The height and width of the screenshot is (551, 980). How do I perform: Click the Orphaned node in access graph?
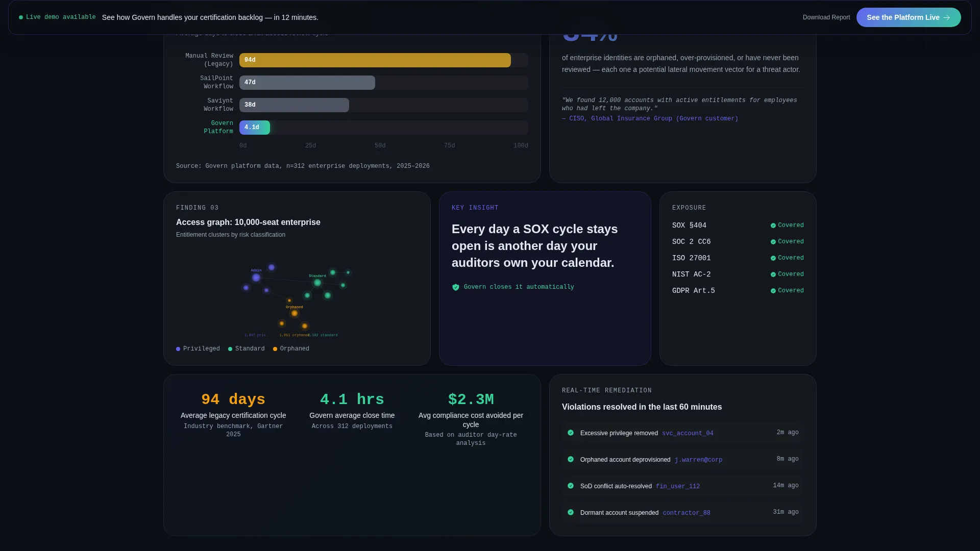[295, 313]
